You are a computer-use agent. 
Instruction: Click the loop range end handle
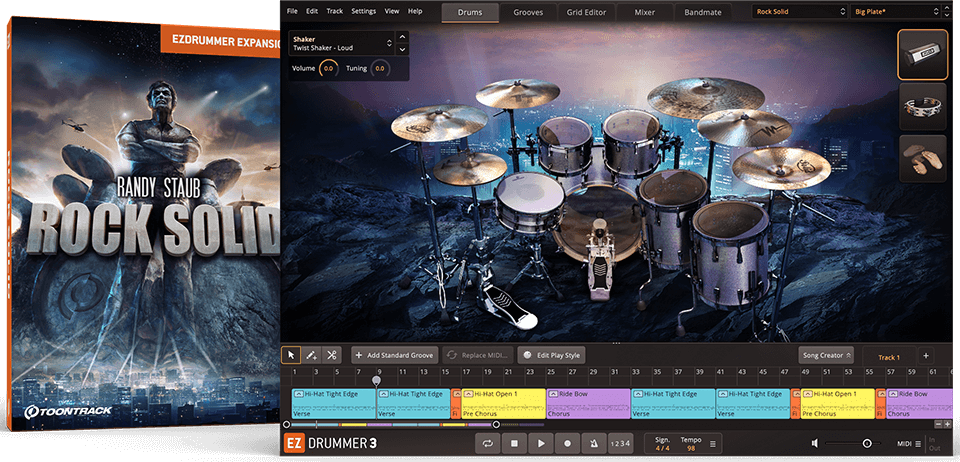point(497,424)
